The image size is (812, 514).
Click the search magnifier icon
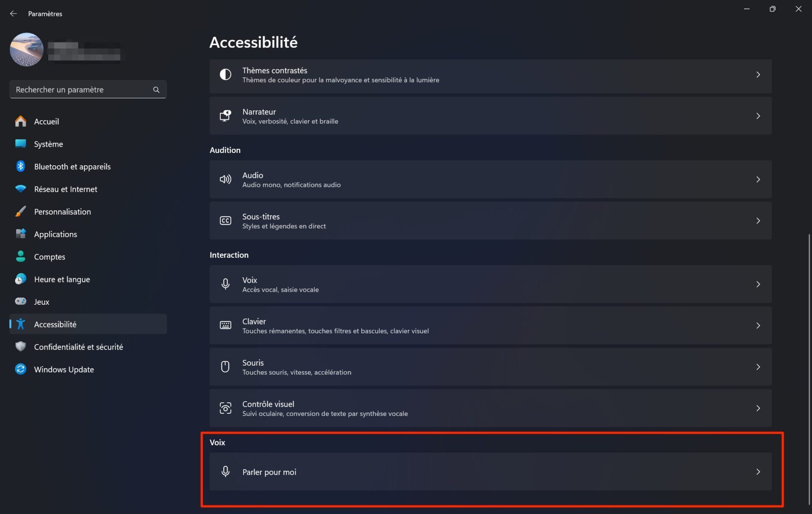[x=156, y=90]
